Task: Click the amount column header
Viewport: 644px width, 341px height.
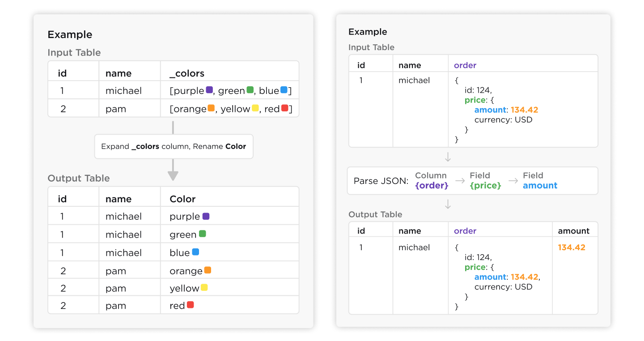Action: [574, 231]
